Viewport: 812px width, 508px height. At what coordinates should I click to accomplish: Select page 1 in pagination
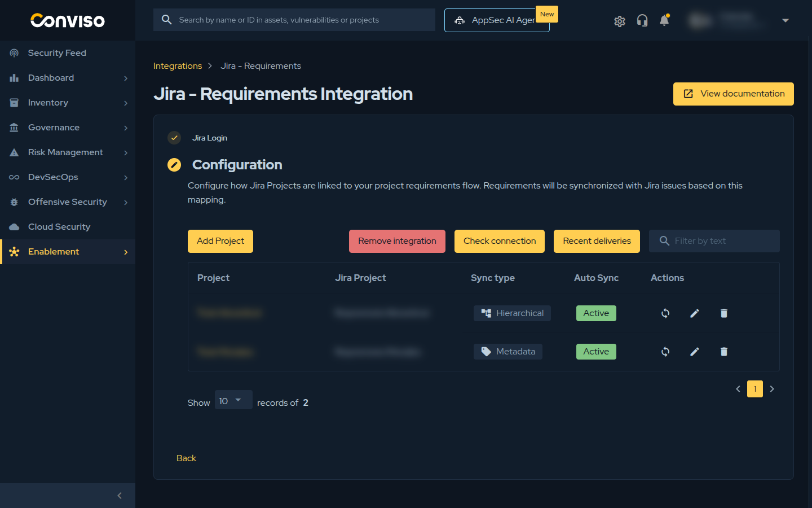(x=755, y=389)
